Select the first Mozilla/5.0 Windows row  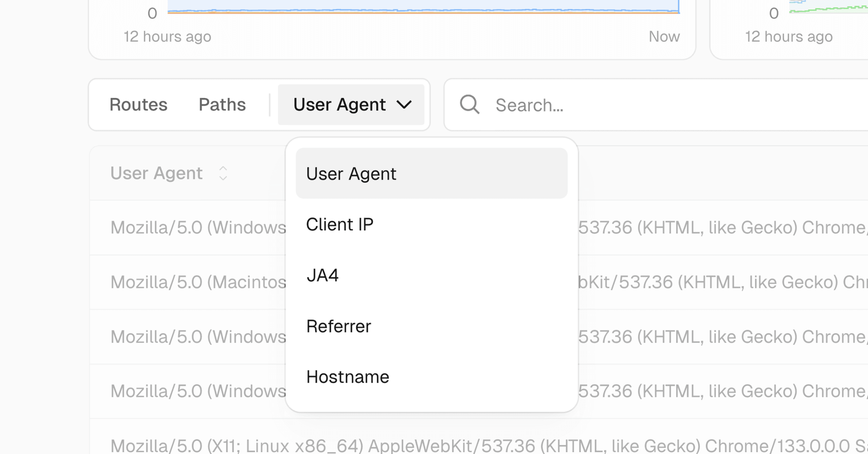click(198, 228)
